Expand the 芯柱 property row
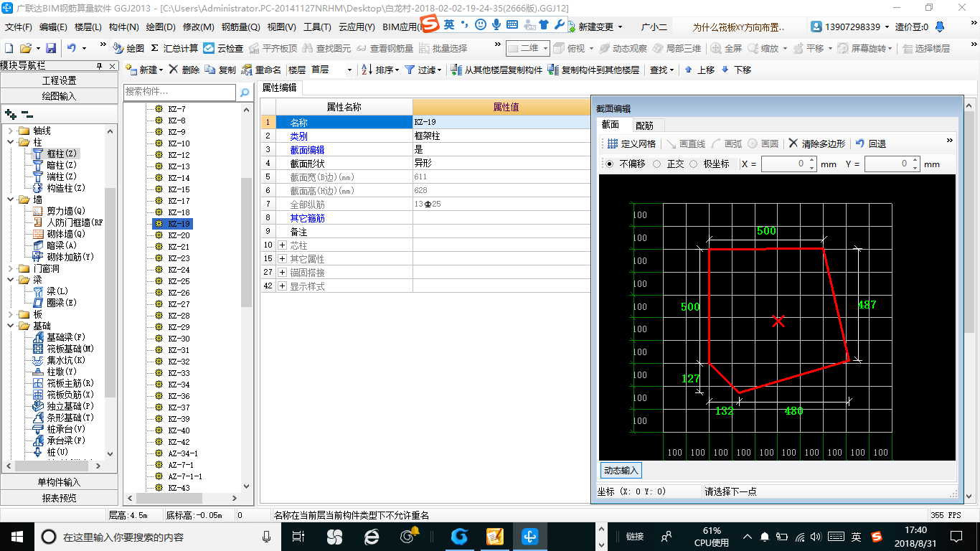 282,245
